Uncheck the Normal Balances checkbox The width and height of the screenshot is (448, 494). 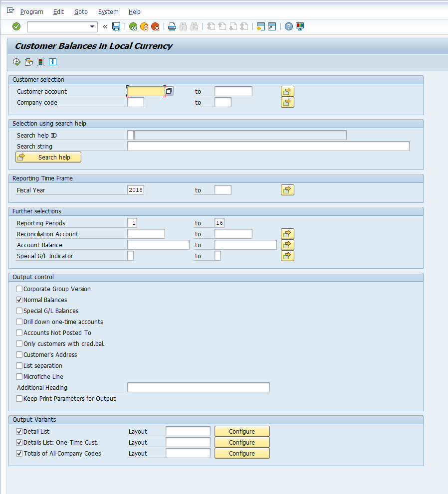click(19, 300)
